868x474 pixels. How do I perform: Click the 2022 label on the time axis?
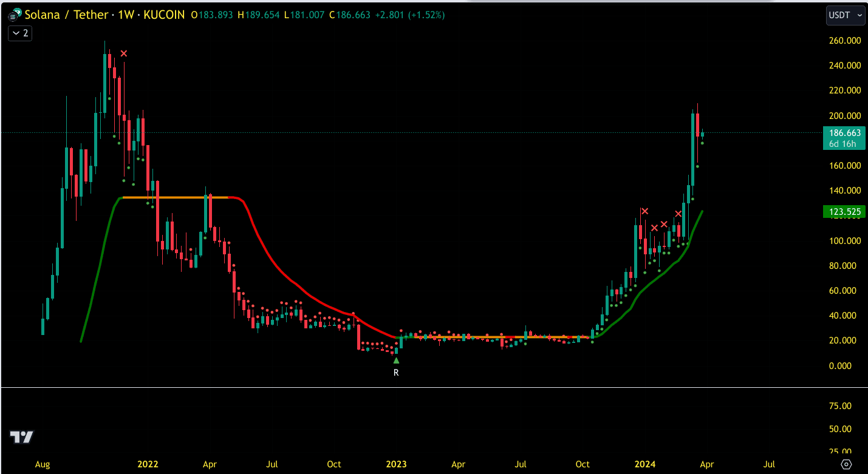click(148, 464)
